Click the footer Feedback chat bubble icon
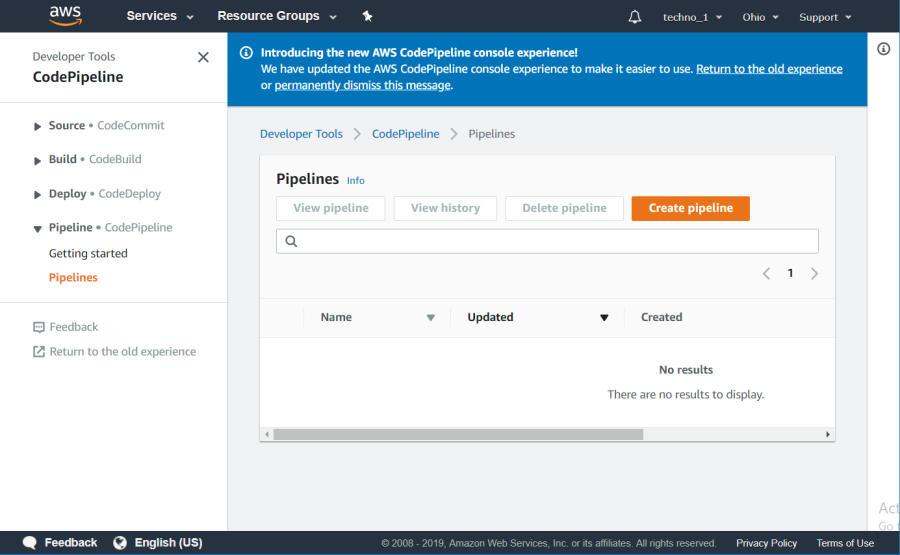 (x=30, y=542)
